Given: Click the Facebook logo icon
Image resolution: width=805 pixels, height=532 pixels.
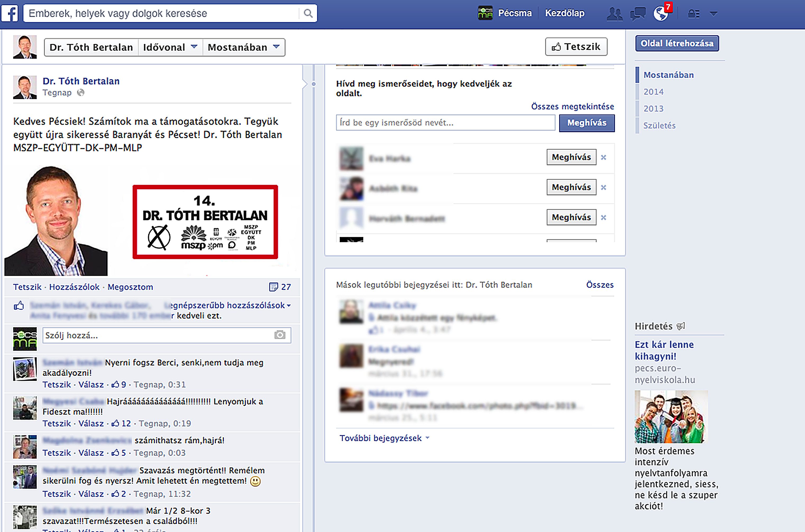Looking at the screenshot, I should [x=10, y=13].
